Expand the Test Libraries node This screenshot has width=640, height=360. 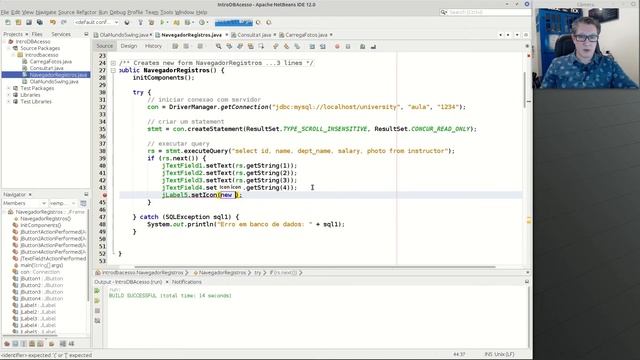[x=9, y=102]
